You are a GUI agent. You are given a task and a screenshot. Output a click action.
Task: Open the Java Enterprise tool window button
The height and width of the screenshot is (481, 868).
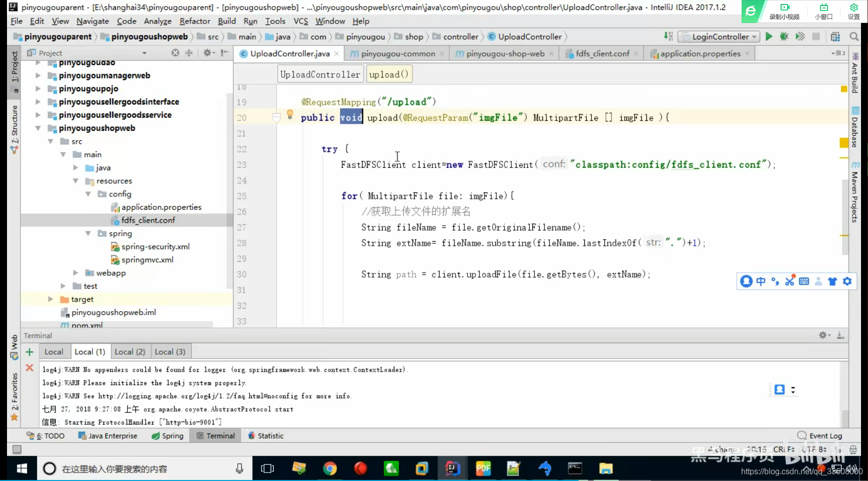[108, 436]
